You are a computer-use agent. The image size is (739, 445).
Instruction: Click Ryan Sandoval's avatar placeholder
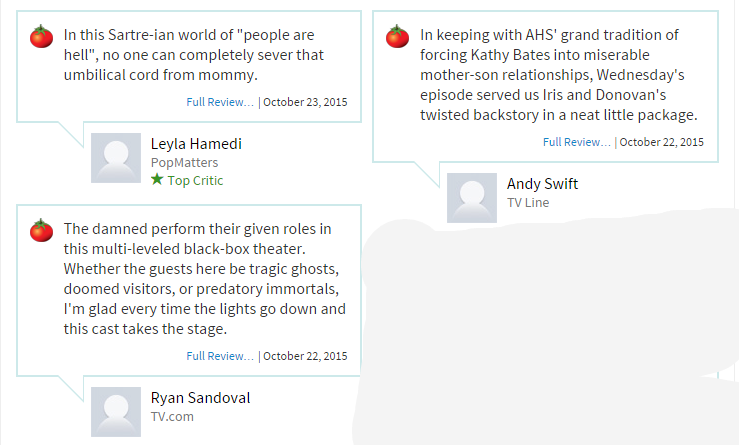pos(116,412)
